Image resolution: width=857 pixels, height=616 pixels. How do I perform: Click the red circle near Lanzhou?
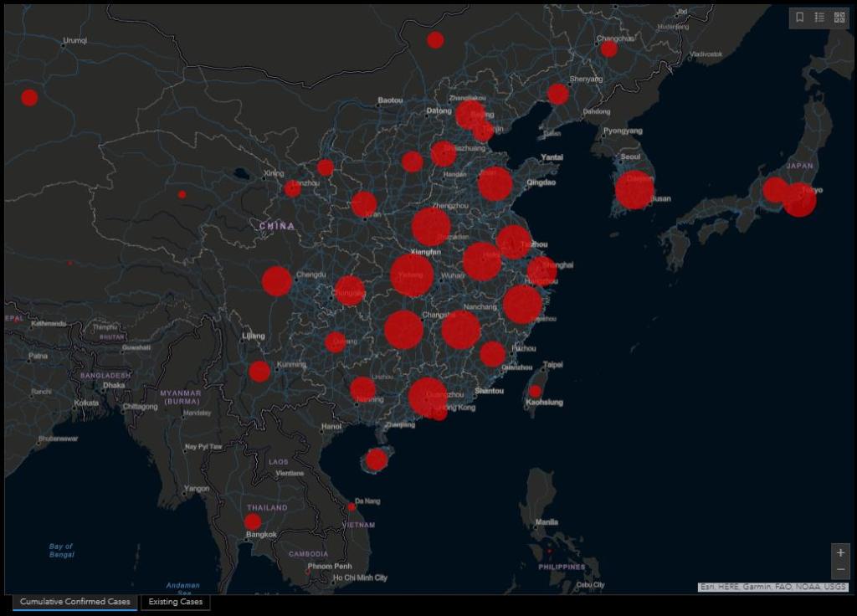292,188
